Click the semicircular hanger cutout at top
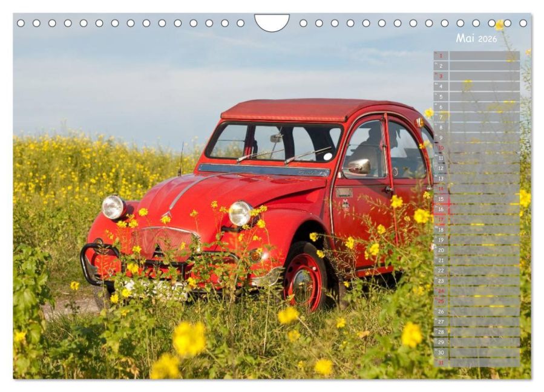This screenshot has width=544, height=392. 272,22
